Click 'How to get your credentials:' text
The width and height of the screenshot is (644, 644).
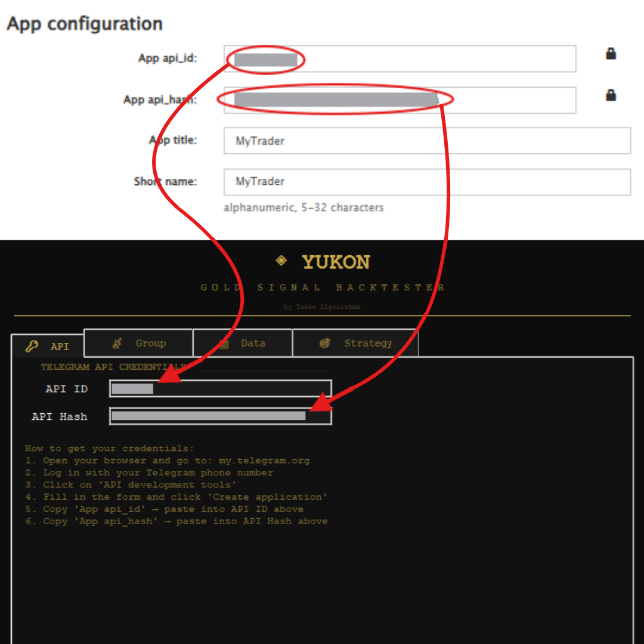[109, 448]
